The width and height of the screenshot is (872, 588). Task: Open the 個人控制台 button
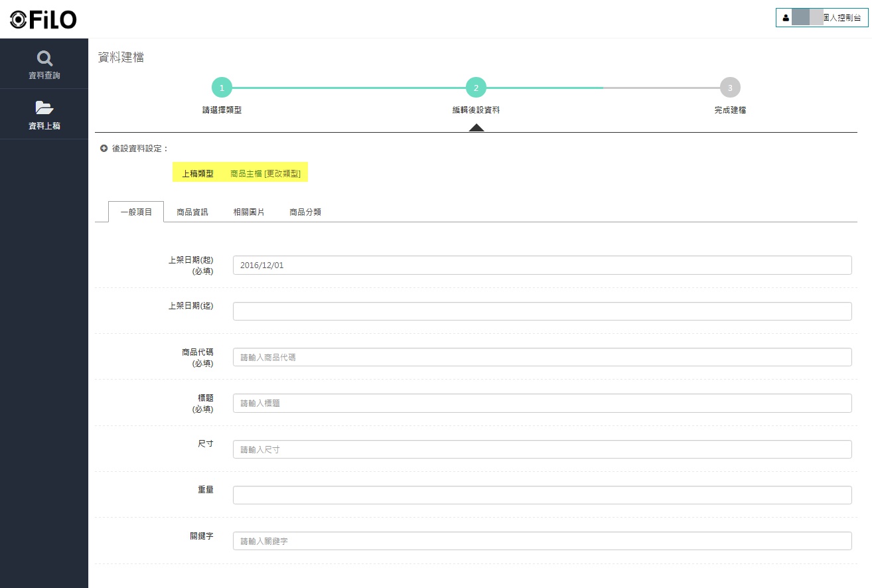pyautogui.click(x=822, y=18)
